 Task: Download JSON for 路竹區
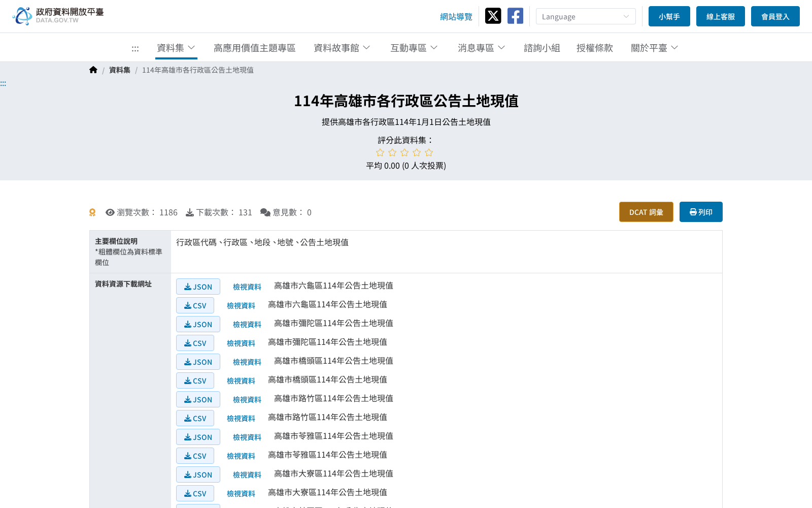[198, 399]
